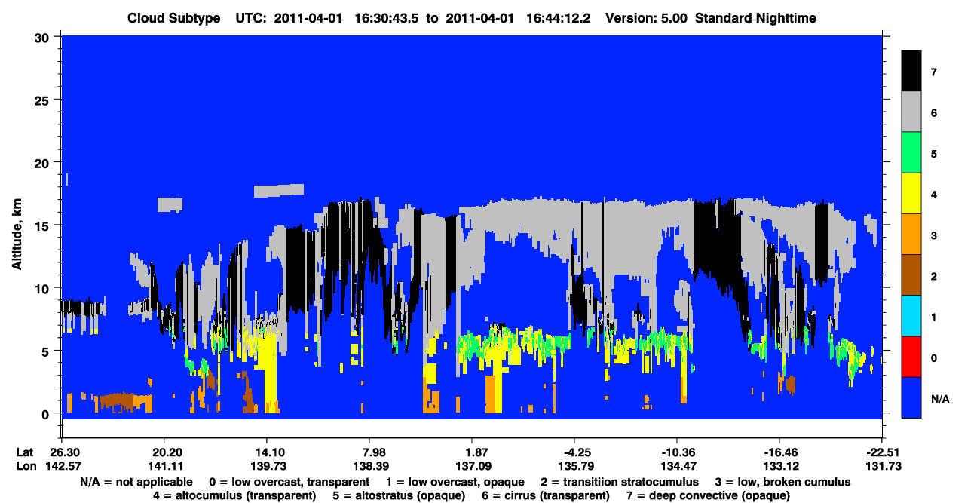Select latitude value -16.46
The width and height of the screenshot is (980, 503).
tap(779, 452)
